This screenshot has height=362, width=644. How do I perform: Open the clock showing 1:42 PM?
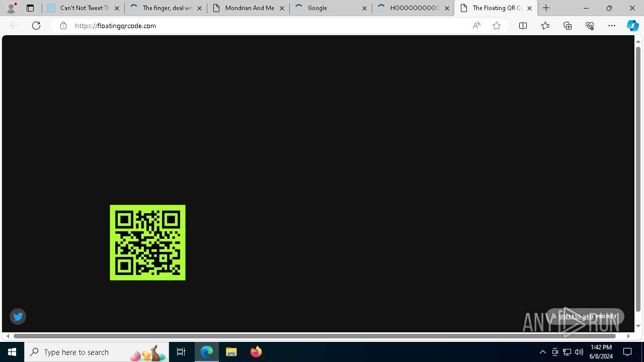point(601,352)
